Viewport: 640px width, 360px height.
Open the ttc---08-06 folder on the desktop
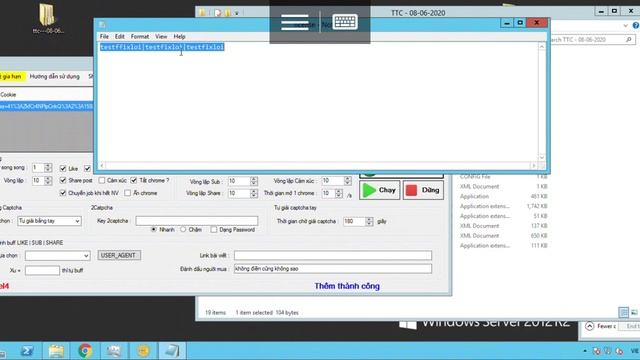pyautogui.click(x=48, y=18)
